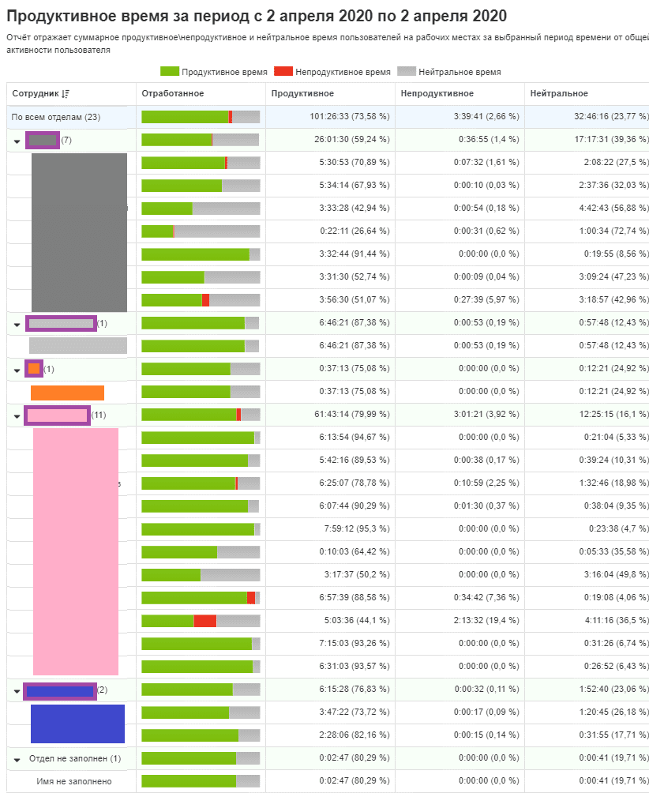
Task: Collapse the department group with 11 employees
Action: [17, 415]
